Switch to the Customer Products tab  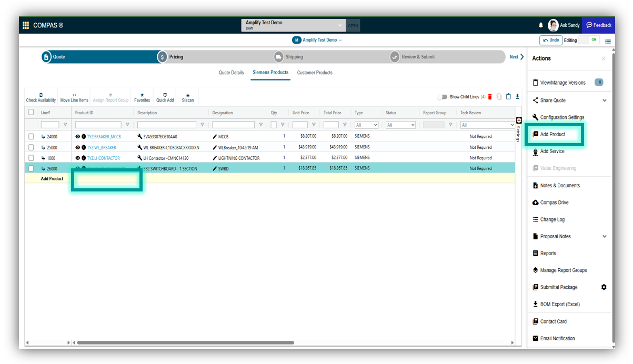315,73
